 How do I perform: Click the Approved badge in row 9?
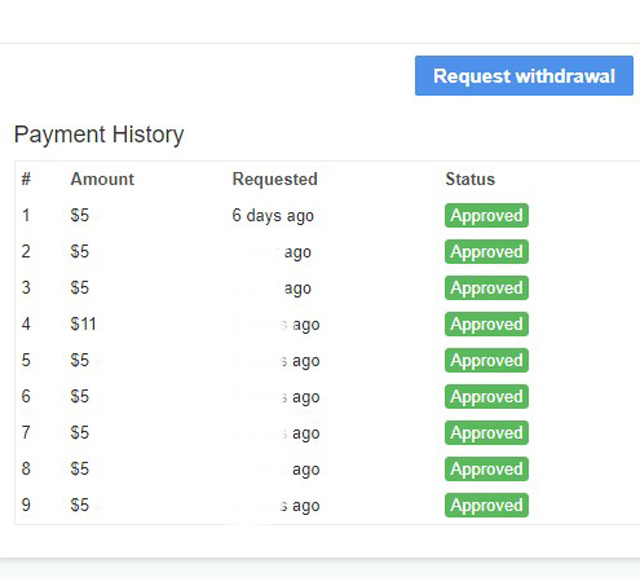point(486,505)
